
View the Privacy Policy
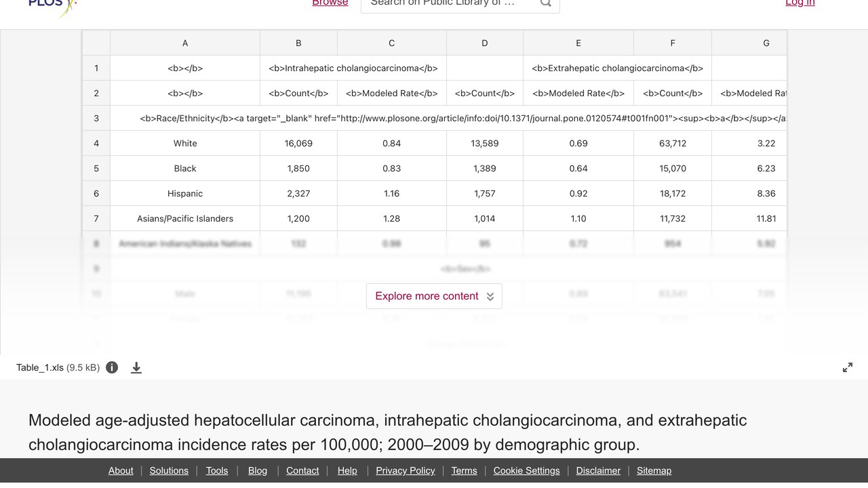(x=406, y=470)
